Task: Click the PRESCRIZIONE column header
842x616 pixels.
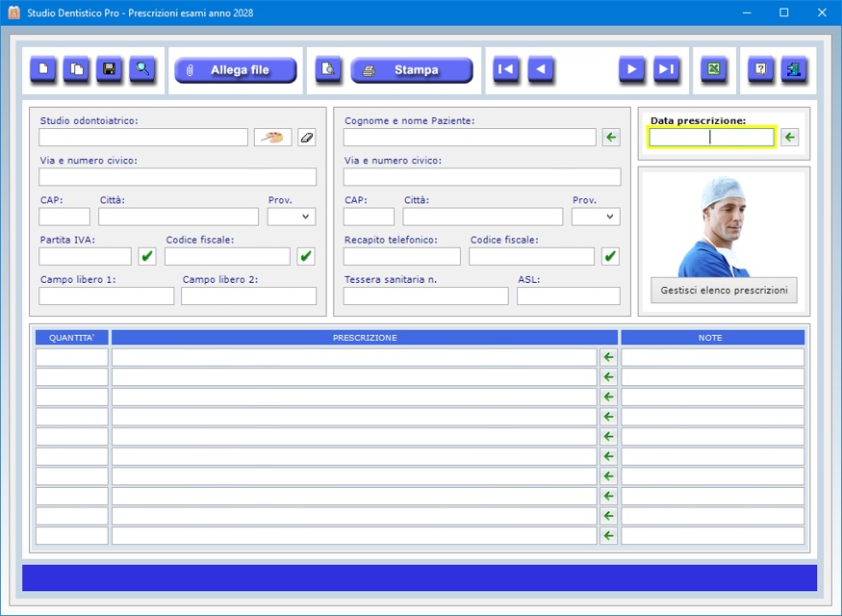Action: tap(365, 338)
